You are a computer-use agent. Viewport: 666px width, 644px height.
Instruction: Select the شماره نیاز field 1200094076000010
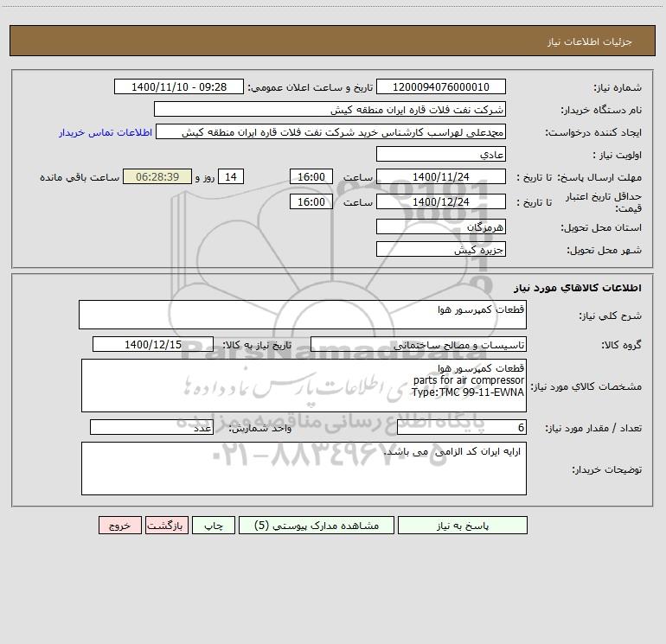point(441,86)
